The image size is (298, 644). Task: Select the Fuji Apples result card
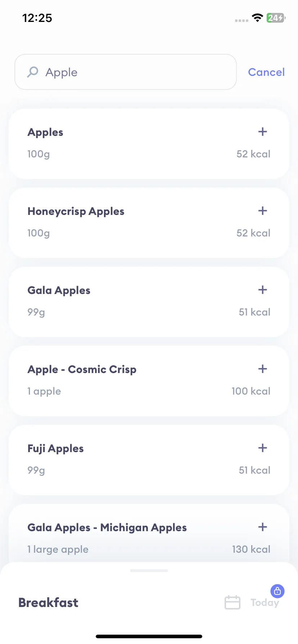click(x=149, y=460)
